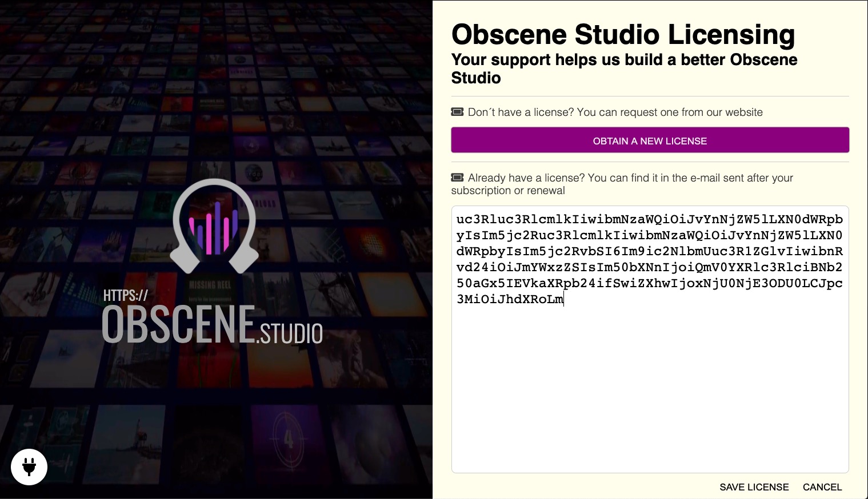Click the OBSCENE.STUDIO website text
Viewport: 868px width, 499px height.
pyautogui.click(x=212, y=317)
